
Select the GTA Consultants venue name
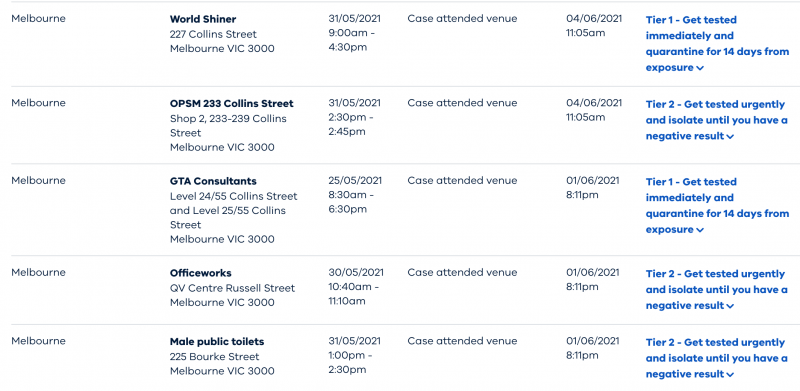(213, 181)
